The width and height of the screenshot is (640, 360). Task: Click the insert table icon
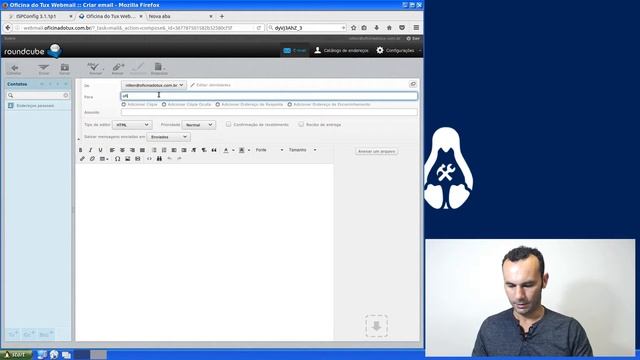104,159
